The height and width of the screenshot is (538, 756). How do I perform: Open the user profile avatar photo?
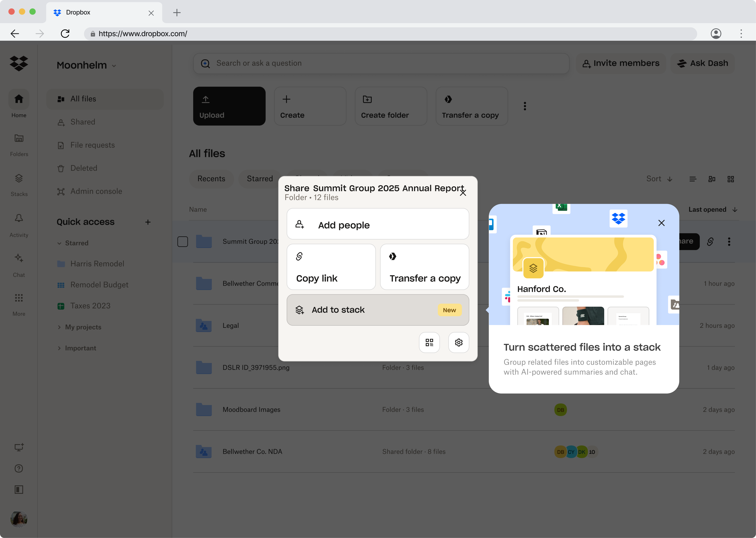pos(19,519)
